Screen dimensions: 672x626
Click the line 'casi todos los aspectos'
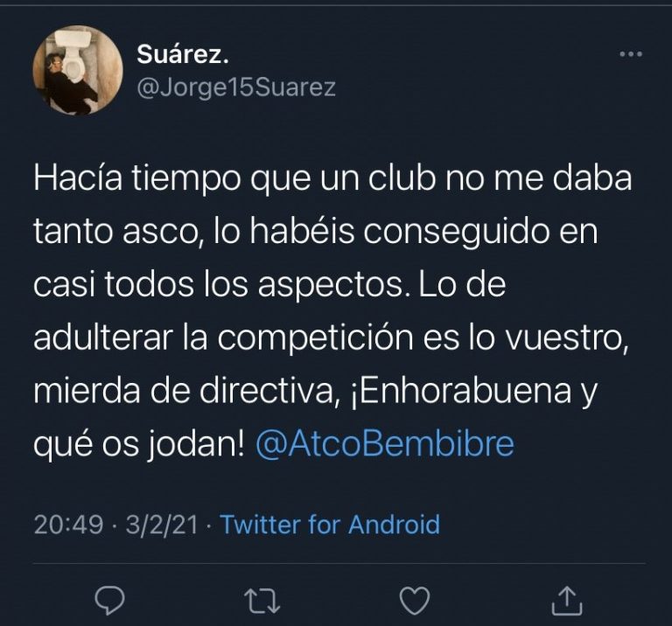tap(219, 285)
